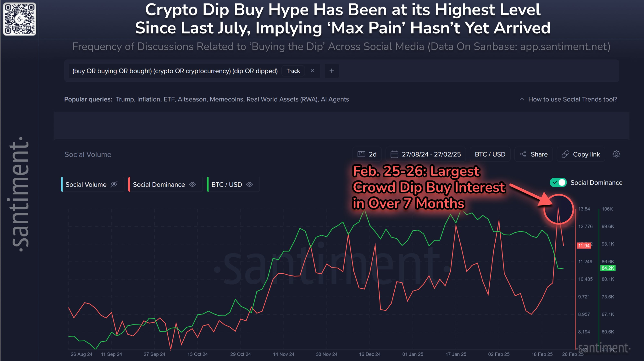Select the Social Dominance legend chip

point(159,184)
